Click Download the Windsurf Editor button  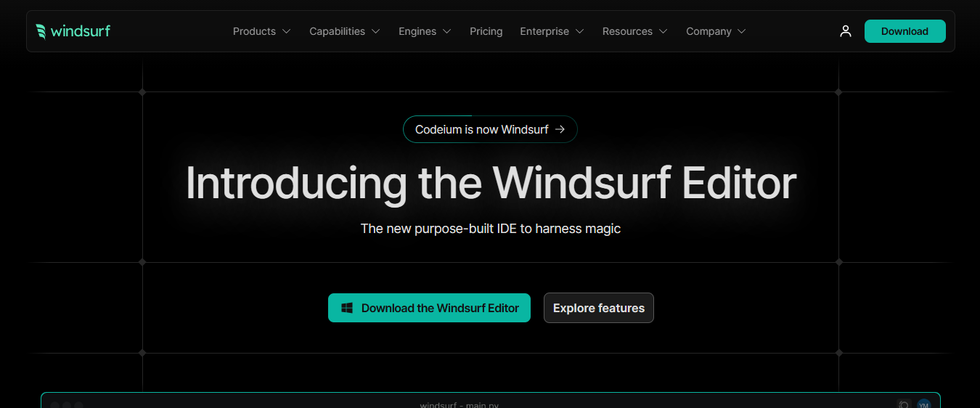429,308
